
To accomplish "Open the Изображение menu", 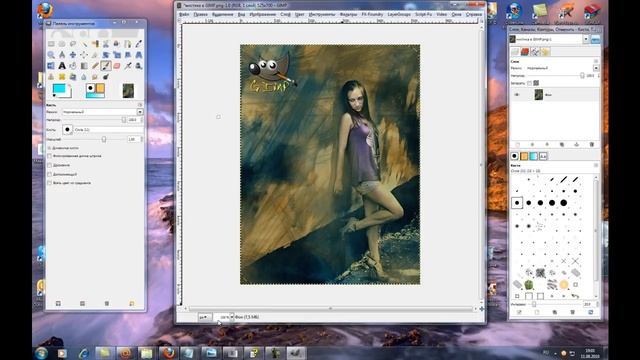I will coord(263,14).
